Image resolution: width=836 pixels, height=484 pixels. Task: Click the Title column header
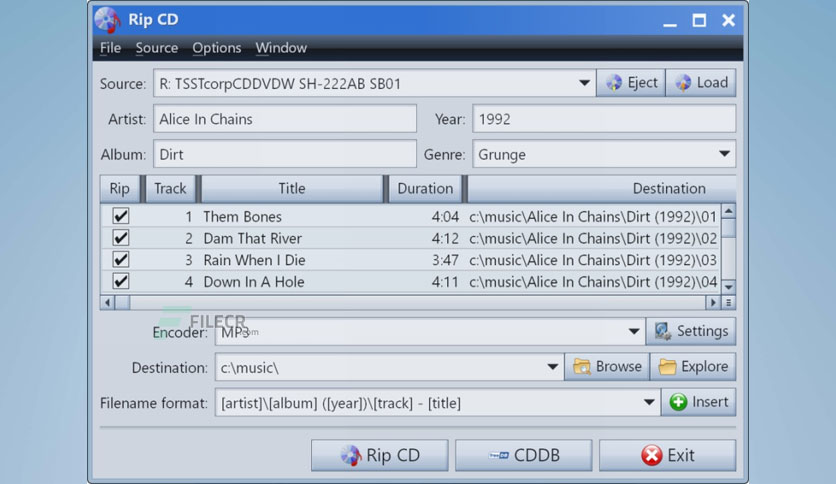(292, 189)
